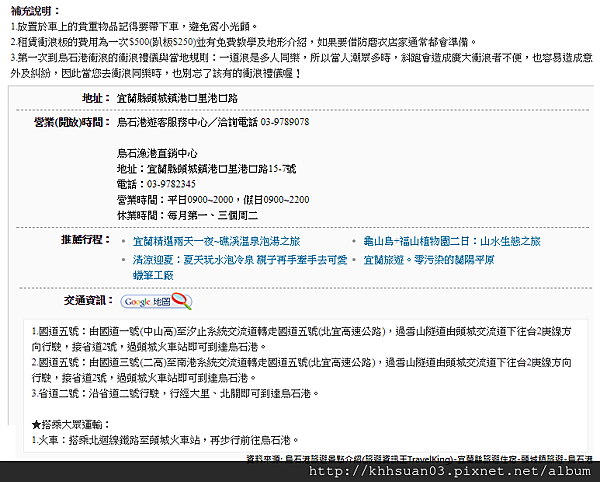Click phone line 電話：03-9782345

(156, 184)
